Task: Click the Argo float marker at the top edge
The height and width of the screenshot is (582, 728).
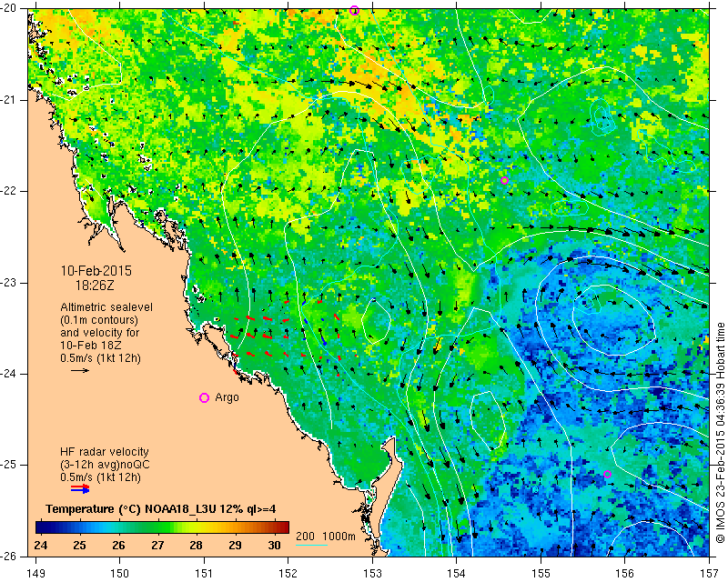Action: pyautogui.click(x=354, y=10)
